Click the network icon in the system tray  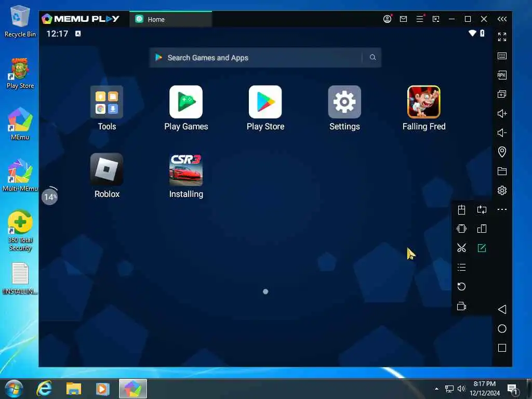coord(449,389)
